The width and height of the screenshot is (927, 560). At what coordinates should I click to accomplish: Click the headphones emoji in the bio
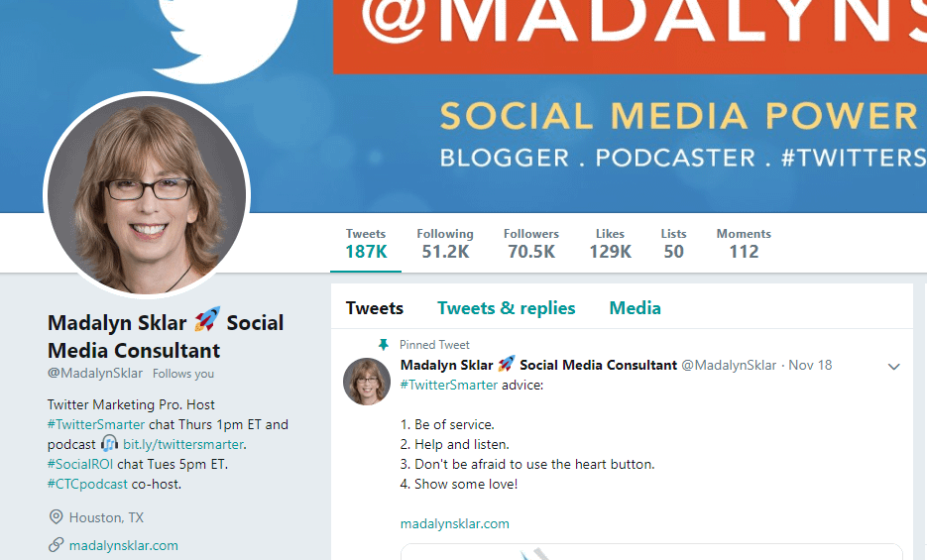109,444
